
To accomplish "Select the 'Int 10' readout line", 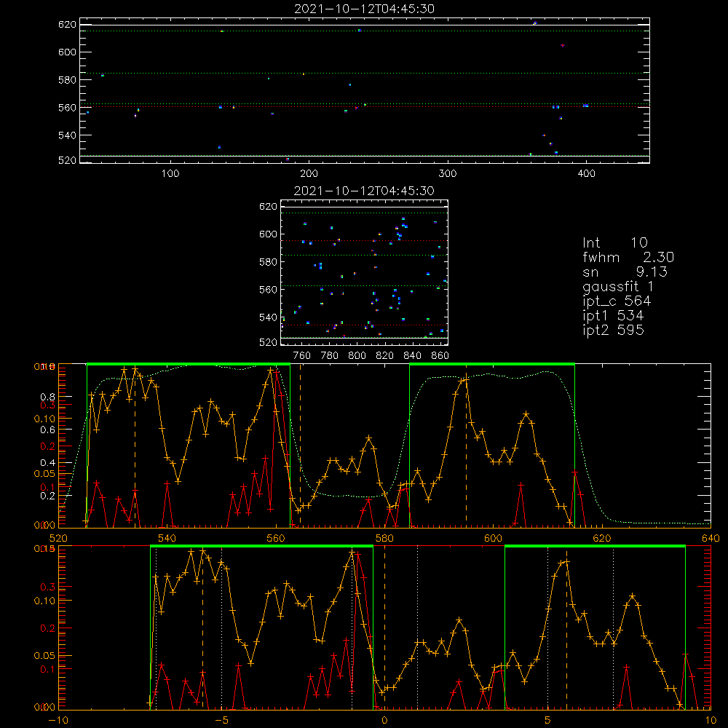I will tap(614, 243).
